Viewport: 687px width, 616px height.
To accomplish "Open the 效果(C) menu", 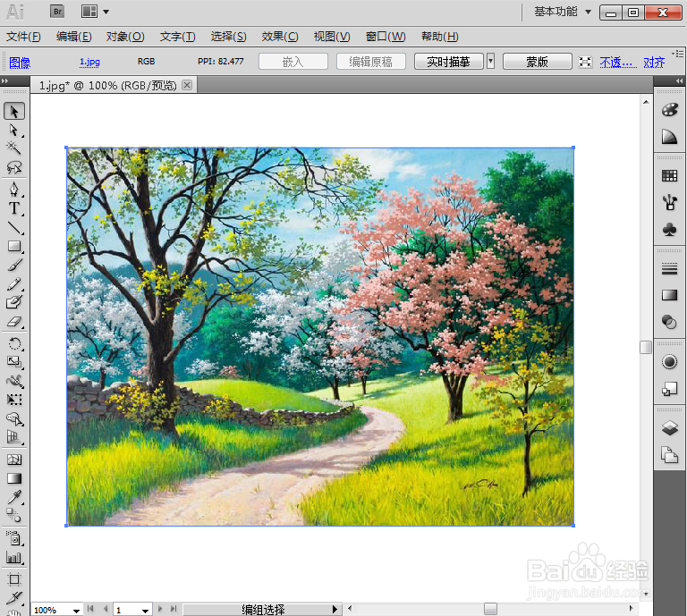I will (x=279, y=37).
